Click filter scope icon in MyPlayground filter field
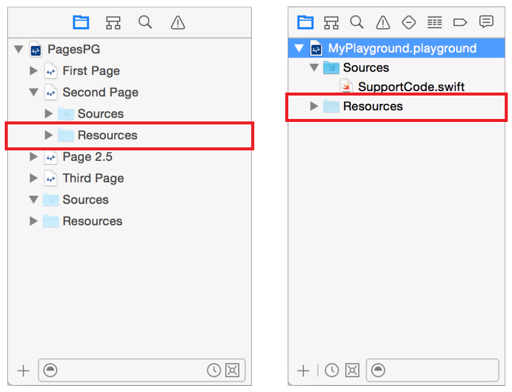The width and height of the screenshot is (512, 392). tap(378, 370)
